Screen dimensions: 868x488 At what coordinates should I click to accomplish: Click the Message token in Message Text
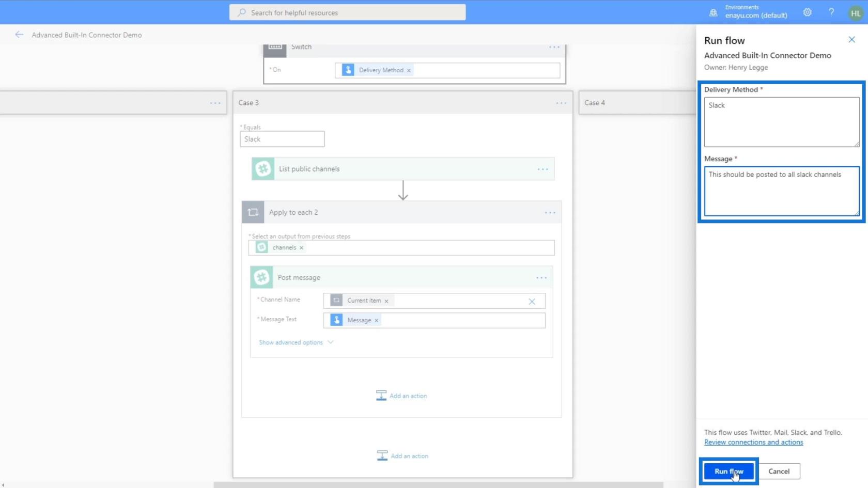(x=356, y=320)
